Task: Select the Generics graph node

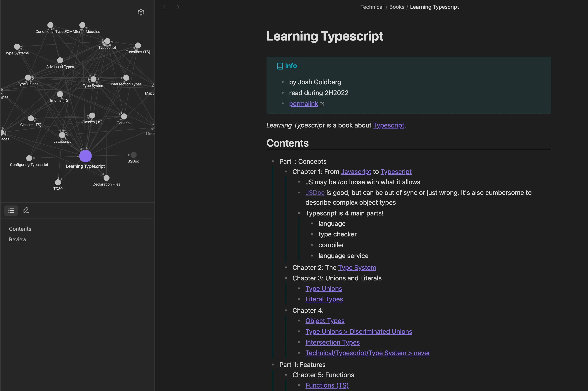Action: point(124,116)
